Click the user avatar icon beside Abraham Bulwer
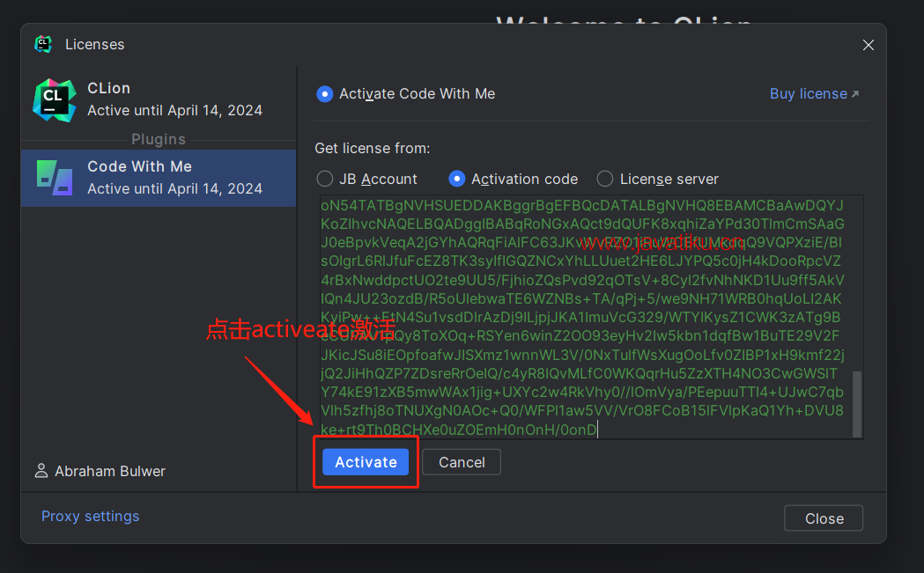This screenshot has width=924, height=573. 41,471
